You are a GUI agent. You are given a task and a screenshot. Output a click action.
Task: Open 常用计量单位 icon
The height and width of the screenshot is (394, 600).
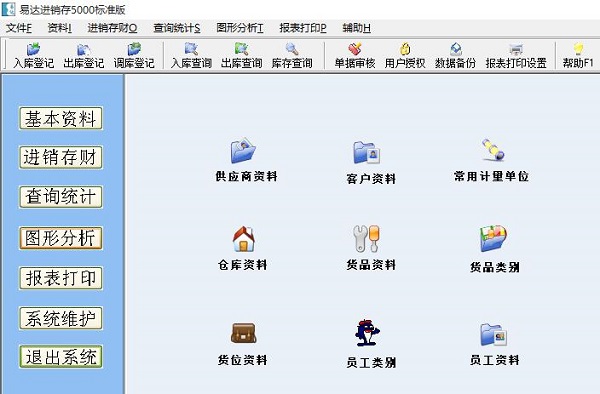(493, 149)
